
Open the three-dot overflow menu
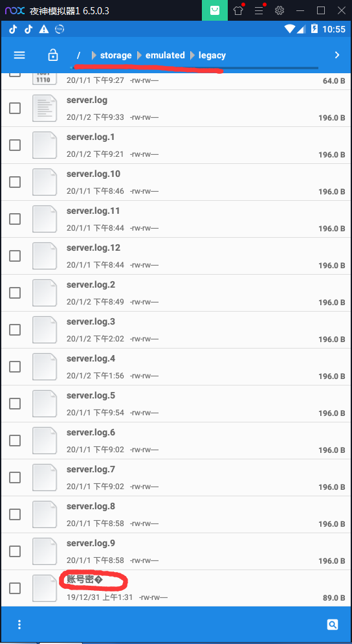click(19, 625)
